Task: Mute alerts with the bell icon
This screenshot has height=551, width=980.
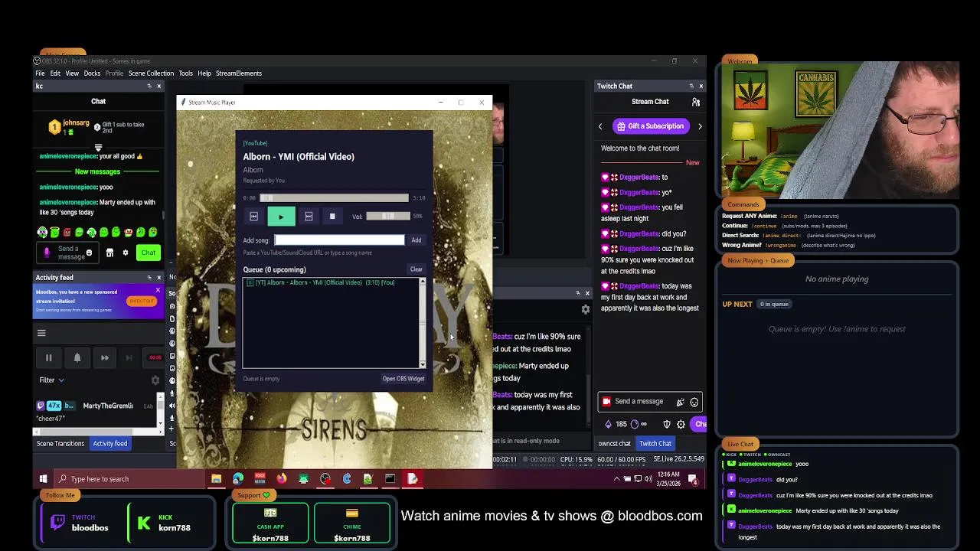Action: click(77, 357)
